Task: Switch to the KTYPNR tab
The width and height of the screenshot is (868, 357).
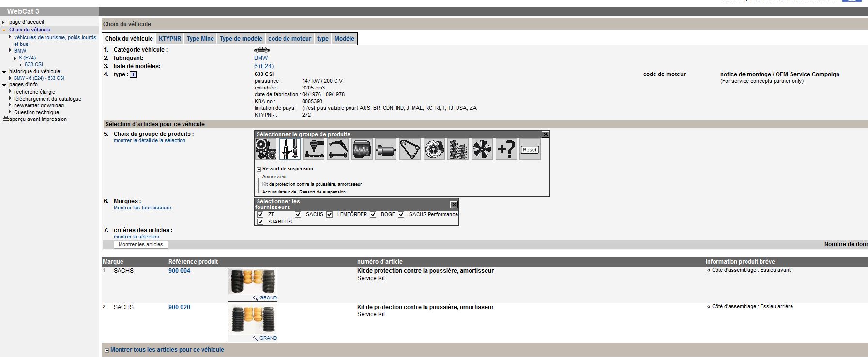Action: [x=169, y=39]
